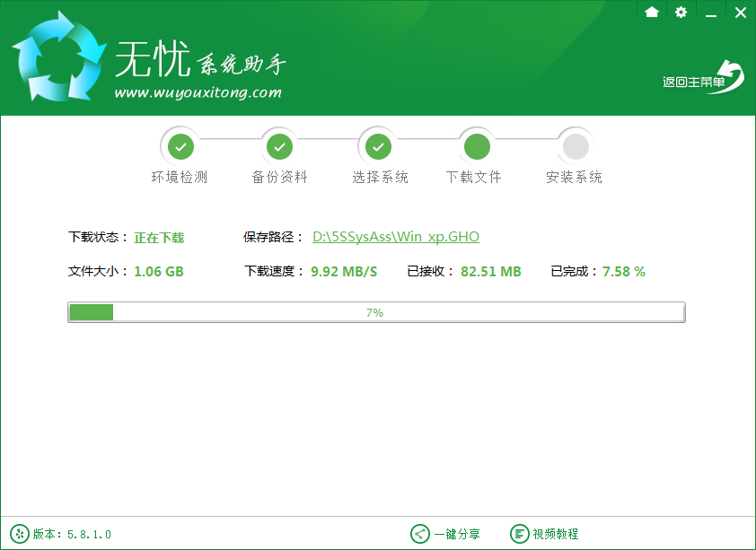Click the download progress bar showing 7%
The width and height of the screenshot is (756, 550).
[376, 312]
